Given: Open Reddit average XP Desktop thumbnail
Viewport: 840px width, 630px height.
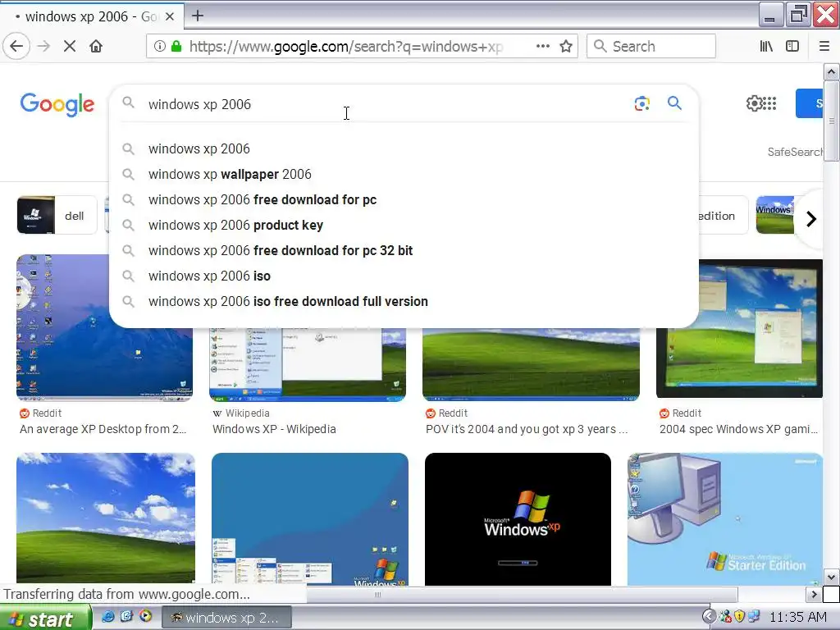Looking at the screenshot, I should [x=104, y=327].
